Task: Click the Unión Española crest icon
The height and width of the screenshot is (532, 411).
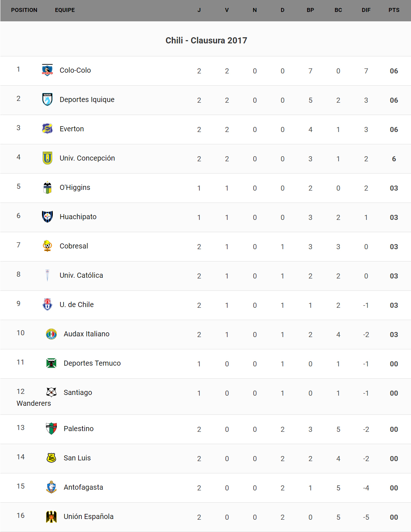Action: pos(51,516)
